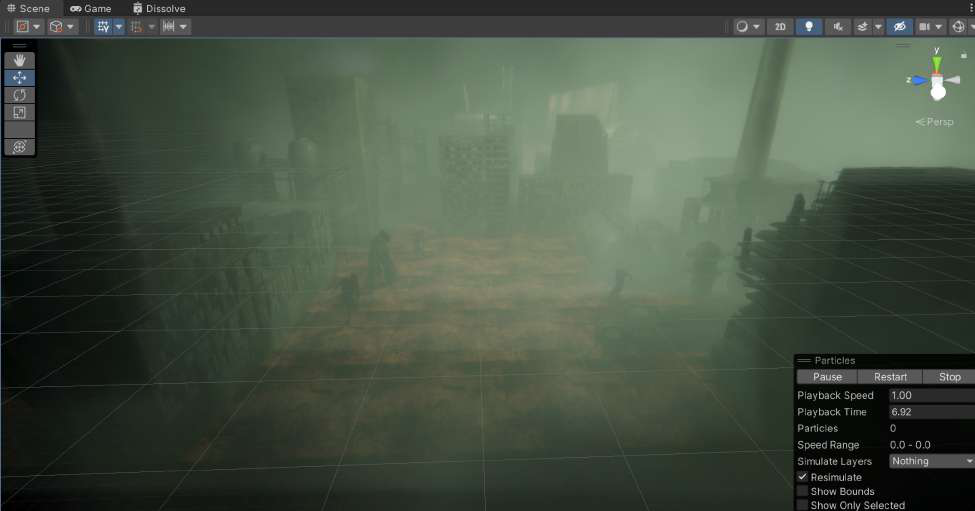This screenshot has height=511, width=975.
Task: Toggle scene audio icon
Action: (x=838, y=27)
